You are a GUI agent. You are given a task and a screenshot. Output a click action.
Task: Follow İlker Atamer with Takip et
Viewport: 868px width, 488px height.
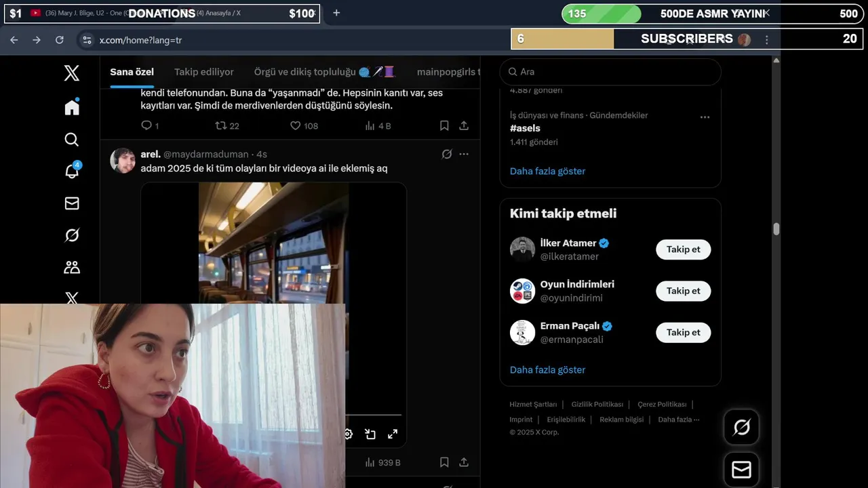[x=683, y=249]
